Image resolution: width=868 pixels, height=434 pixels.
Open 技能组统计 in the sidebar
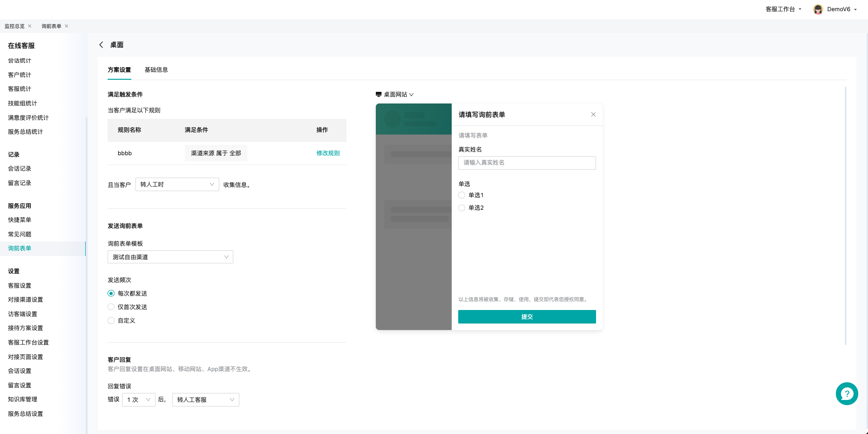(22, 103)
